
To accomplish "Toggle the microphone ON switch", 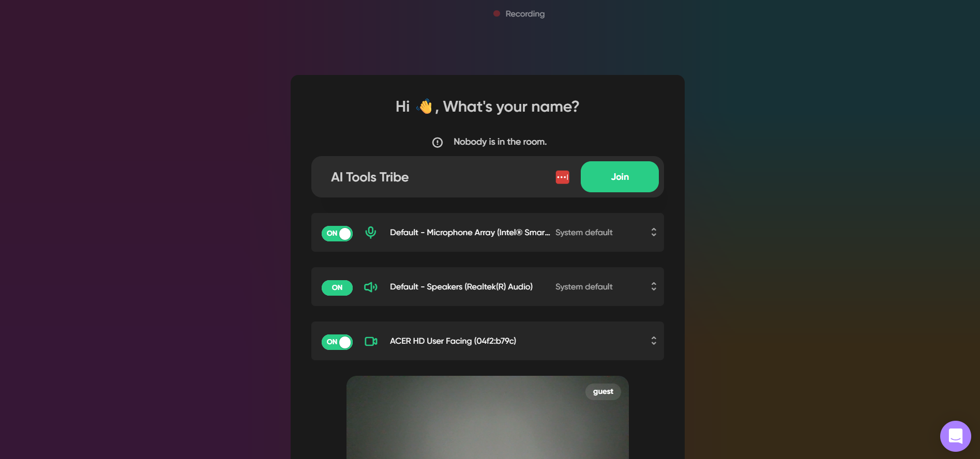I will point(337,233).
